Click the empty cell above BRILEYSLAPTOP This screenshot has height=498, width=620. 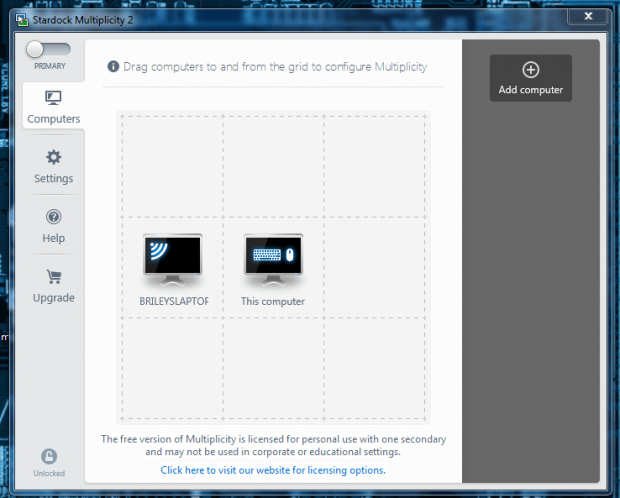tap(172, 165)
